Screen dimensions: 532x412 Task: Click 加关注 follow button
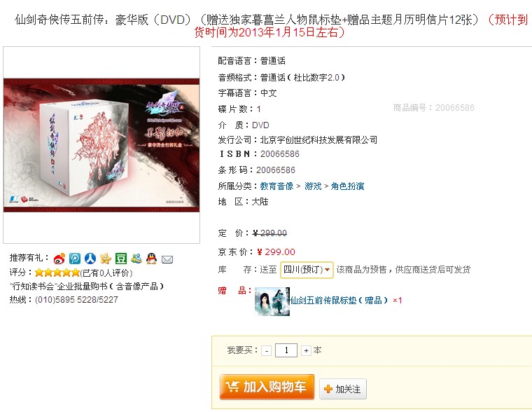343,389
